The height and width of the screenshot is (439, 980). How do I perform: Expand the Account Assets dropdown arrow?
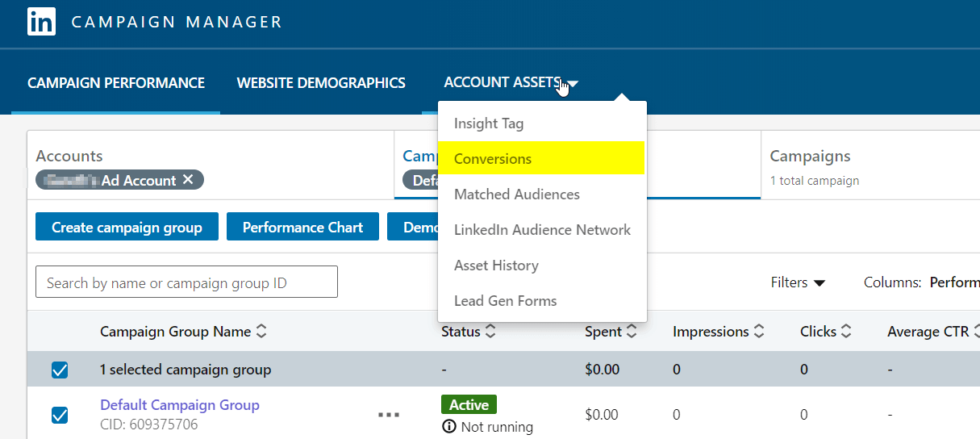point(573,84)
